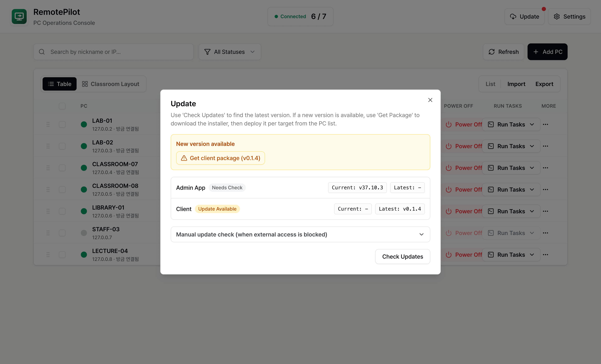
Task: Toggle the select-all checkbox in header
Action: pos(62,106)
